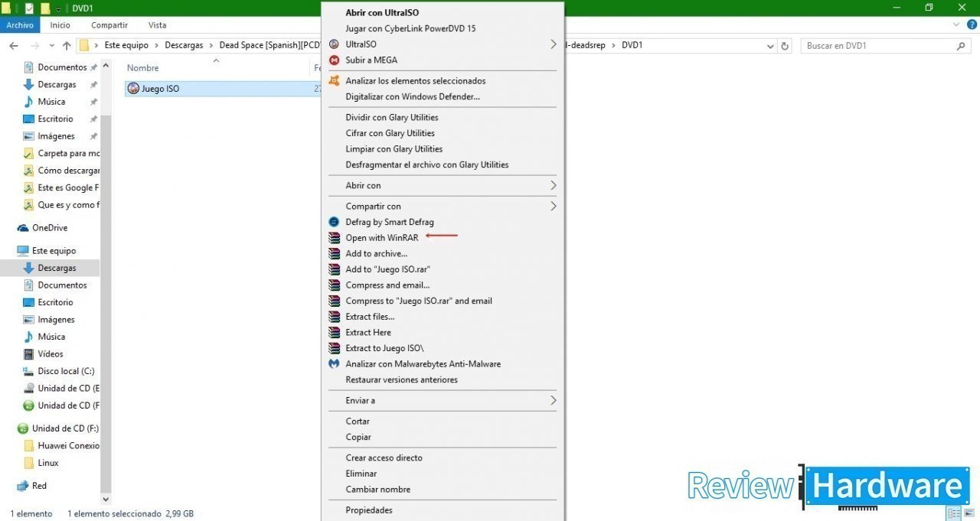Viewport: 980px width, 521px height.
Task: Click the WinRAR icon beside Open with WinRAR
Action: pos(334,238)
